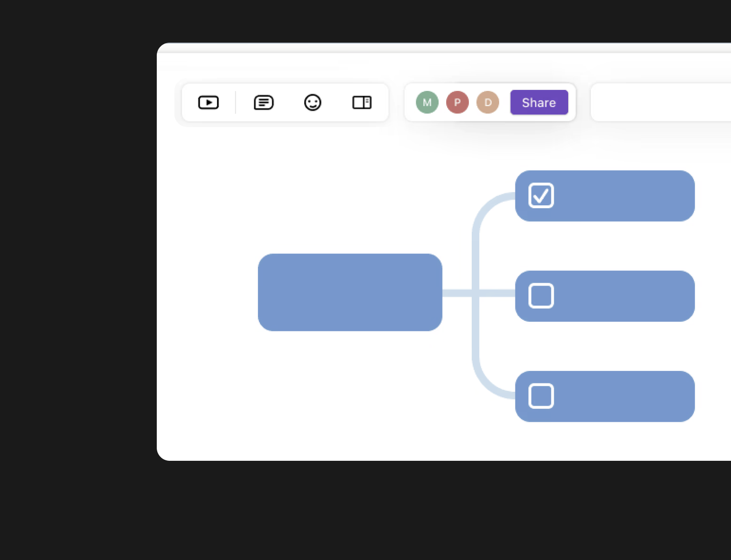731x560 pixels.
Task: Select the large central root node
Action: tap(350, 292)
